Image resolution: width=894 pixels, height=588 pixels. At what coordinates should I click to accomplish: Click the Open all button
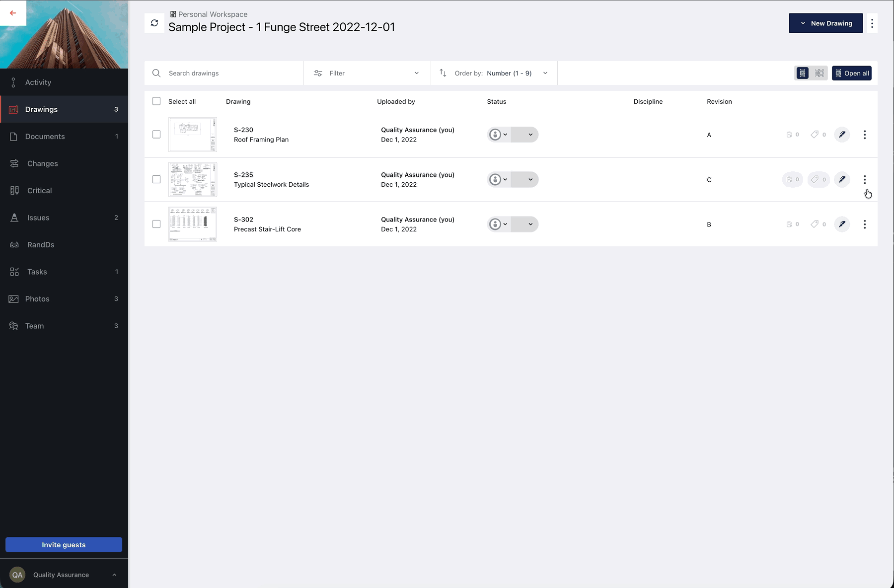point(852,73)
